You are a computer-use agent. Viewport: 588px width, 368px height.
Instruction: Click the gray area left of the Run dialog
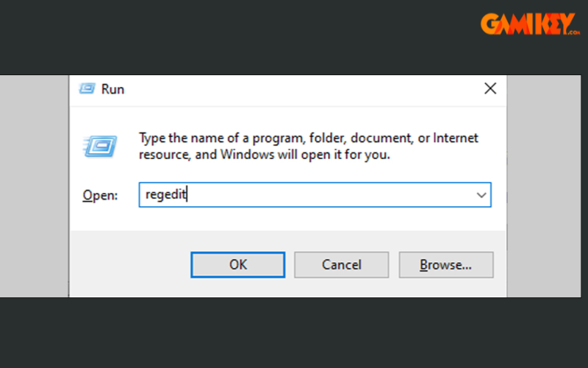[x=34, y=184]
